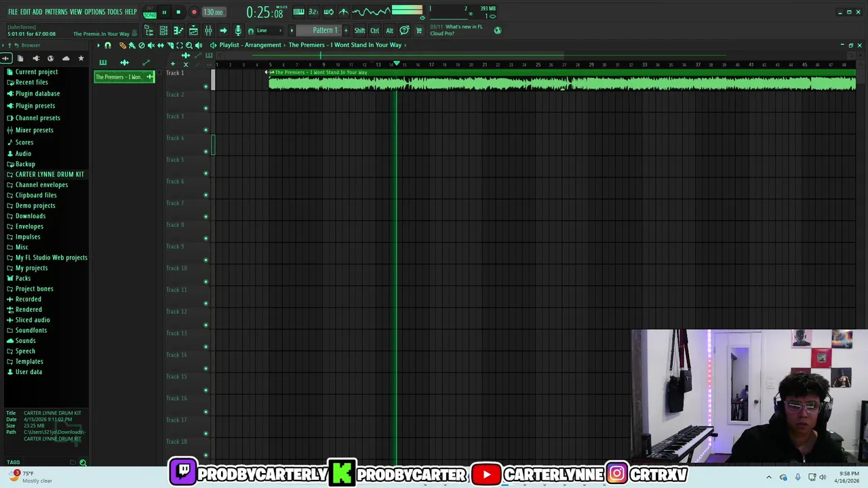The height and width of the screenshot is (488, 868).
Task: Click the globe news icon
Action: (498, 30)
